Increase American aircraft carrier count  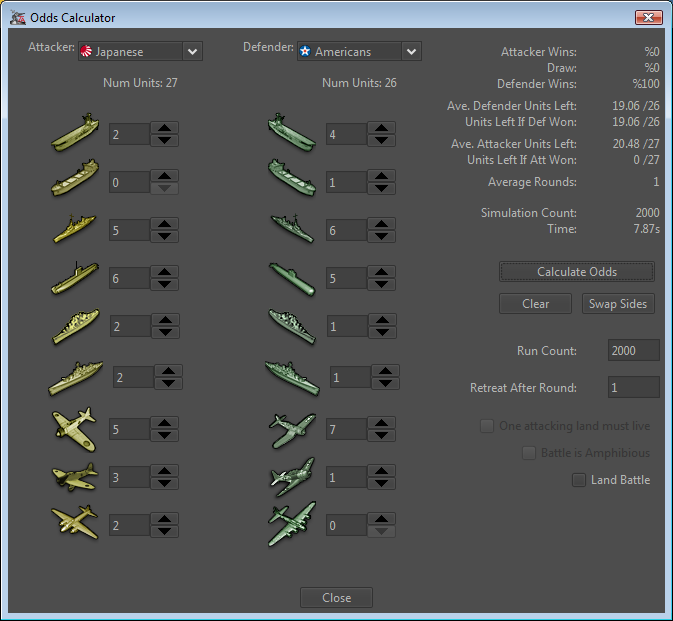[x=382, y=128]
